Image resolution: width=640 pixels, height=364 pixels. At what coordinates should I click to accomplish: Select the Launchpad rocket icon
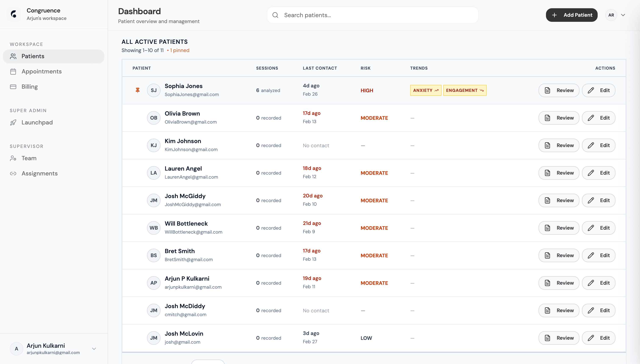(14, 123)
